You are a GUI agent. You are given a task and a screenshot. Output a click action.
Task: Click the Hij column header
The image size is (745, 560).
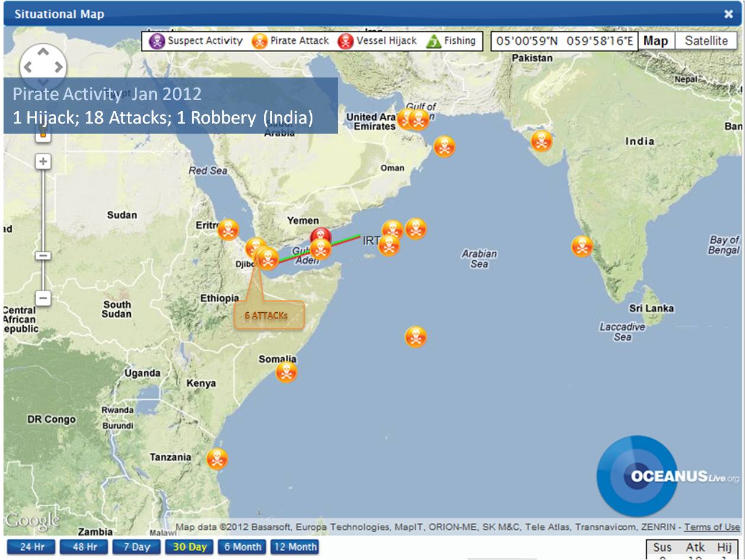(724, 547)
